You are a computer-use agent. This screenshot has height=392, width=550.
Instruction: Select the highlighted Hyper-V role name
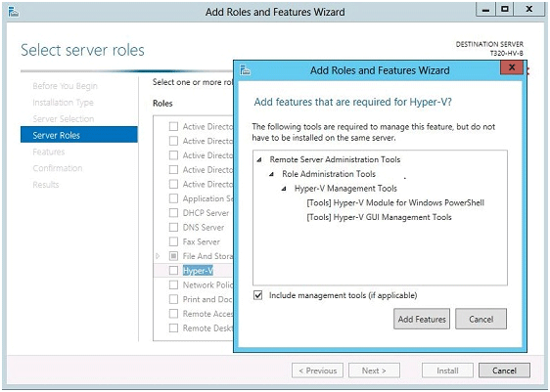click(x=198, y=271)
